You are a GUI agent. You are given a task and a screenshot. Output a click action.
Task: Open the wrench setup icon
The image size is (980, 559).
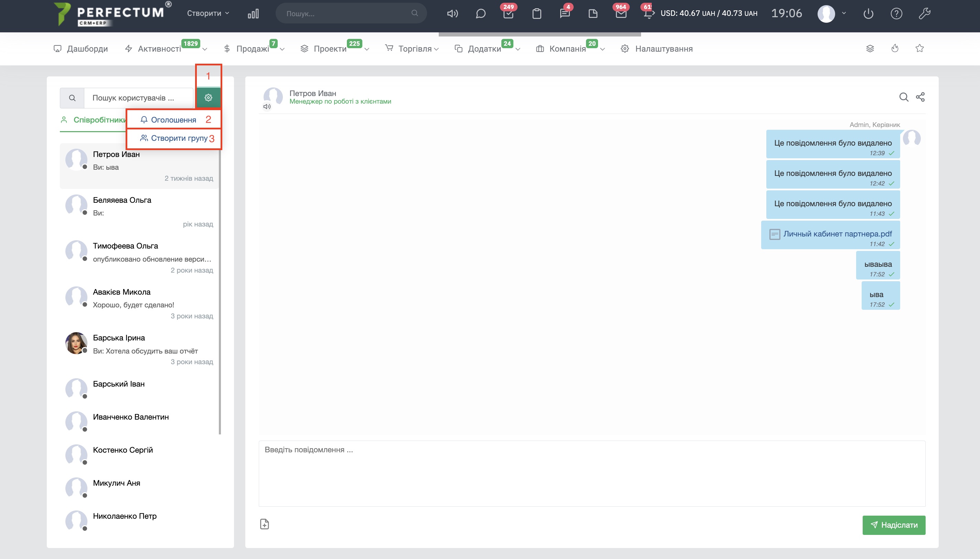coord(924,14)
